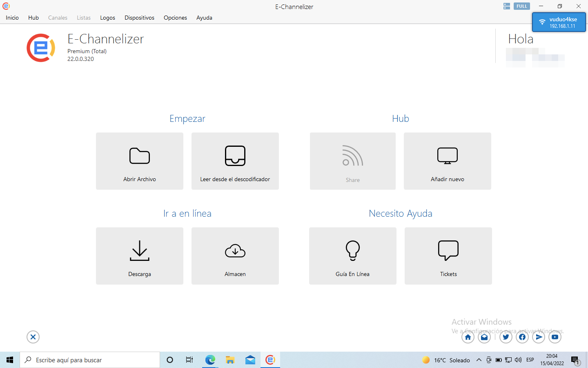588x368 pixels.
Task: Open the YouTube icon link
Action: coord(555,337)
